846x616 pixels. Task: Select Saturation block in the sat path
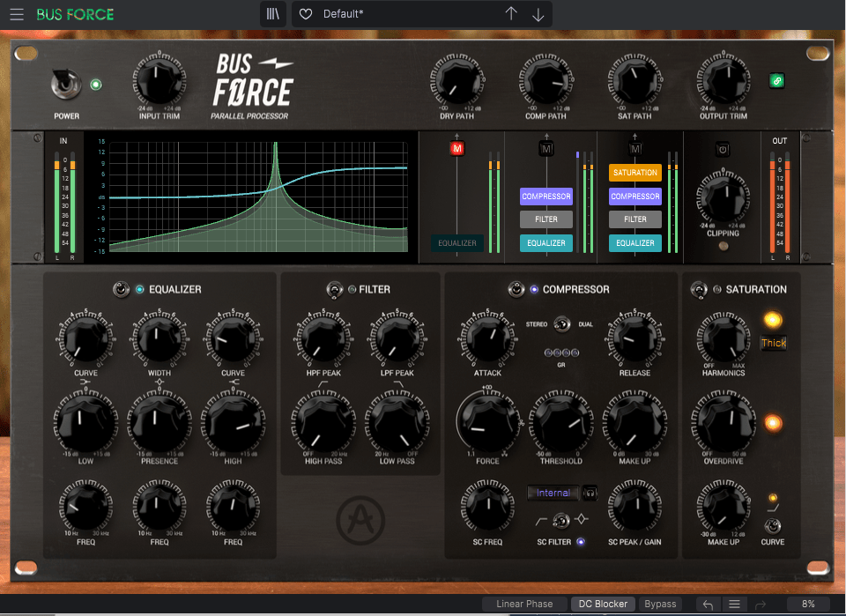coord(634,173)
